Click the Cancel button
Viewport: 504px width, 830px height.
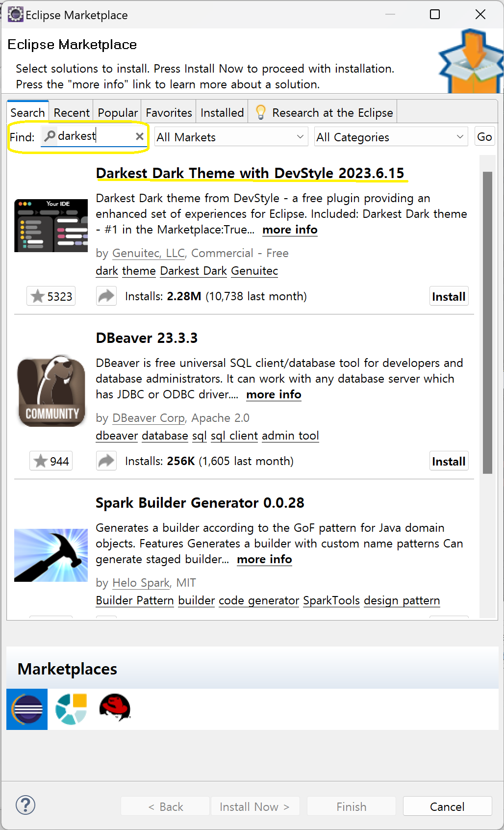(x=447, y=806)
